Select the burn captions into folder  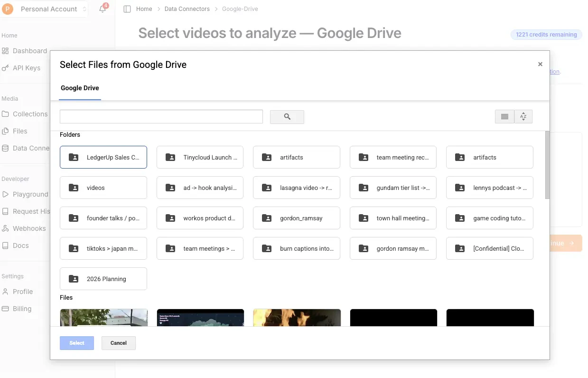[297, 248]
